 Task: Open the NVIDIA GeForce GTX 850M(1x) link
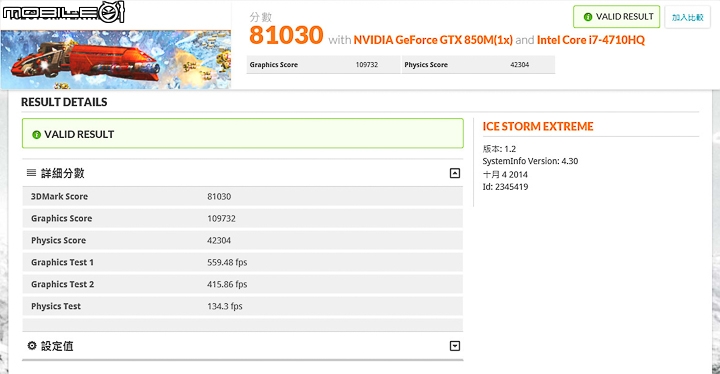pos(433,40)
